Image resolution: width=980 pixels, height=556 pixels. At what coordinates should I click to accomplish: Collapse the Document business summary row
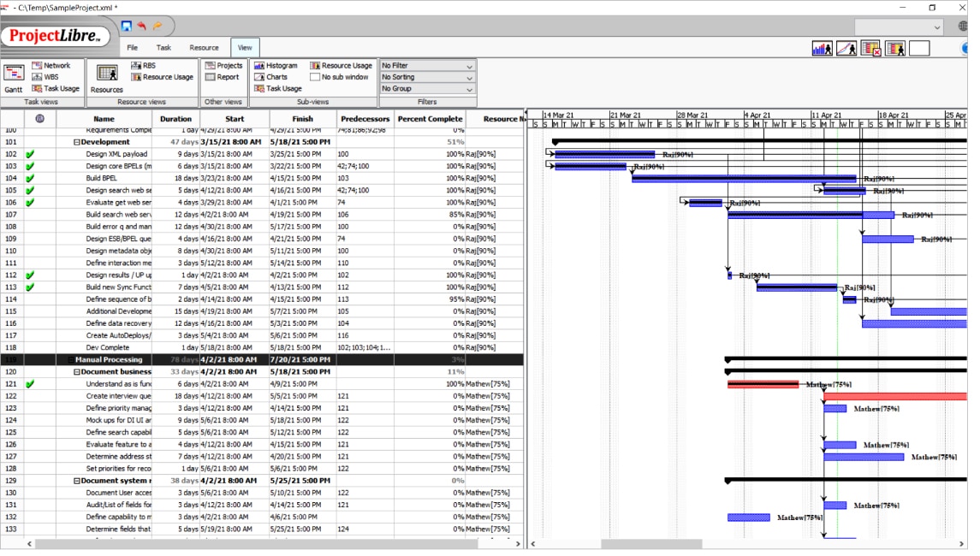[76, 372]
